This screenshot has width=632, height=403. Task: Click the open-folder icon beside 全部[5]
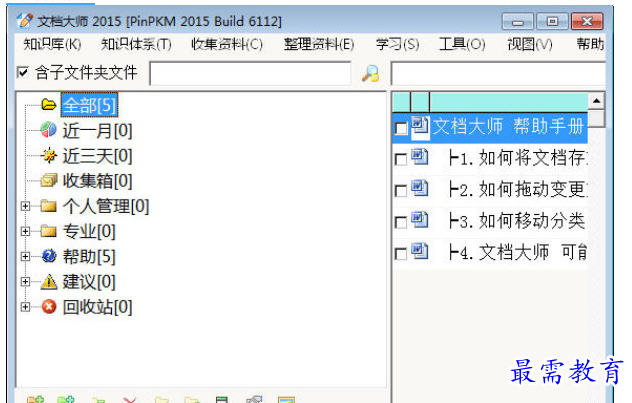click(49, 105)
